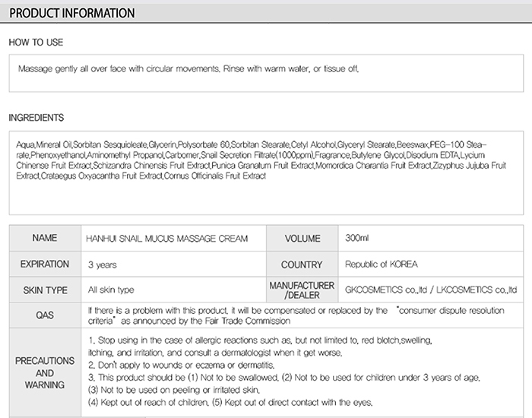Select the HANHUI SNAIL MUCUS MASSAGE CREAM text
Image resolution: width=532 pixels, height=418 pixels.
pyautogui.click(x=167, y=239)
